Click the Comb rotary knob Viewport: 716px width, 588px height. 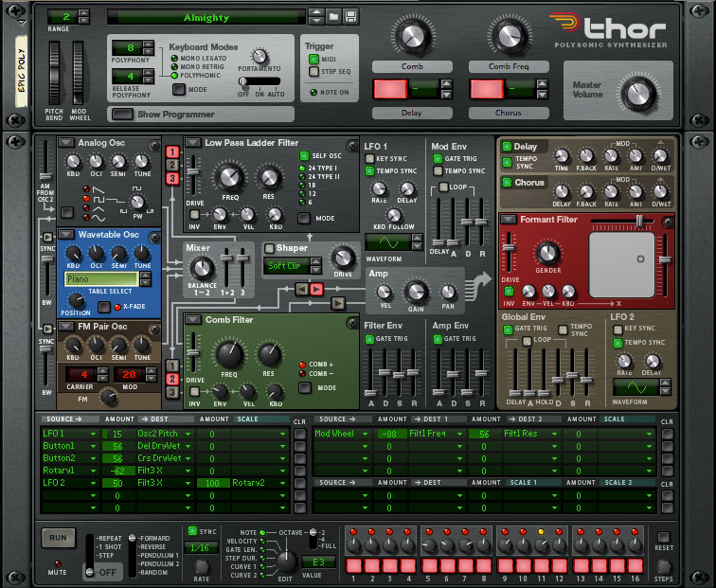(x=412, y=36)
